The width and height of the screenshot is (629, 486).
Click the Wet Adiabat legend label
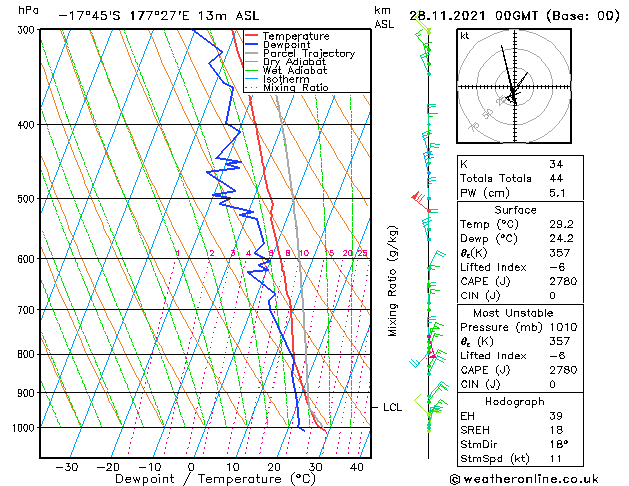pos(295,71)
